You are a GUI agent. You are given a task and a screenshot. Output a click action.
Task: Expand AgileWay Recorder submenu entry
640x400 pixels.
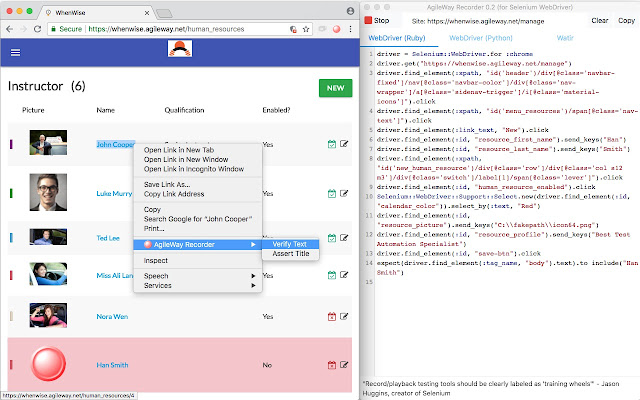pos(198,244)
